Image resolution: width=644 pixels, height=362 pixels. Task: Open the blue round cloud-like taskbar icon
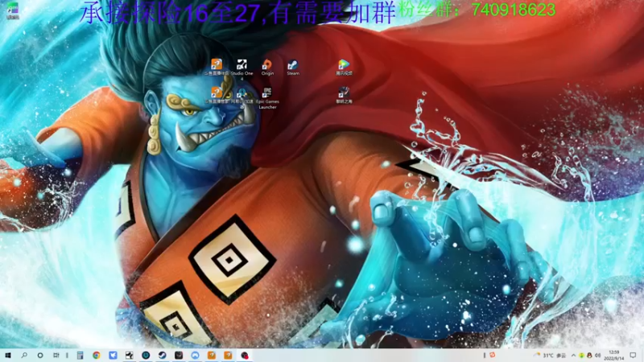195,355
